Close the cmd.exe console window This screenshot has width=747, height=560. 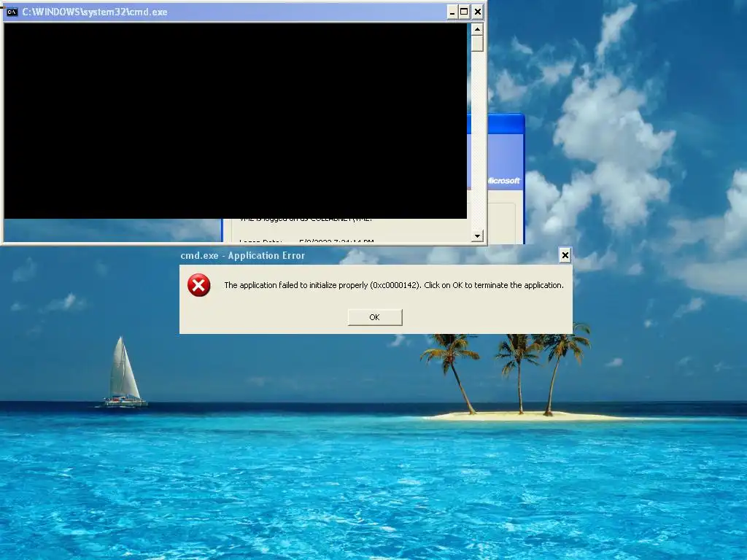[x=477, y=12]
